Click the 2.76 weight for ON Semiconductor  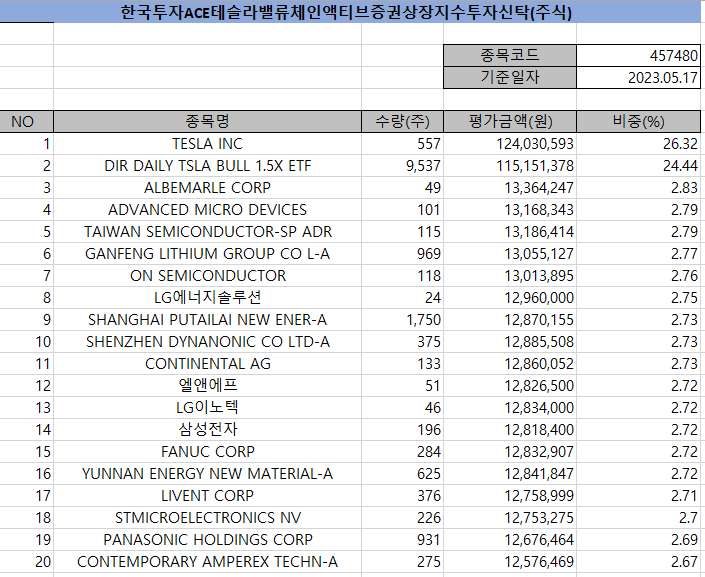[638, 276]
